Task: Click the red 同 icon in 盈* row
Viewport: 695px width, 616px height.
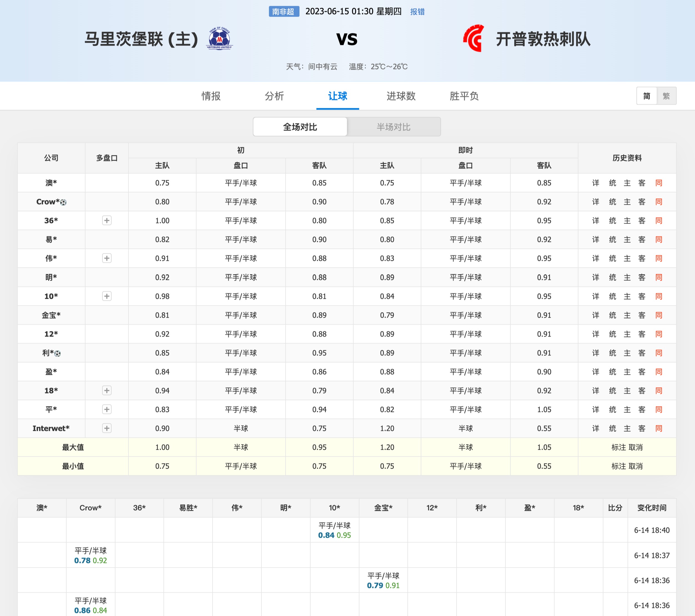Action: [659, 372]
